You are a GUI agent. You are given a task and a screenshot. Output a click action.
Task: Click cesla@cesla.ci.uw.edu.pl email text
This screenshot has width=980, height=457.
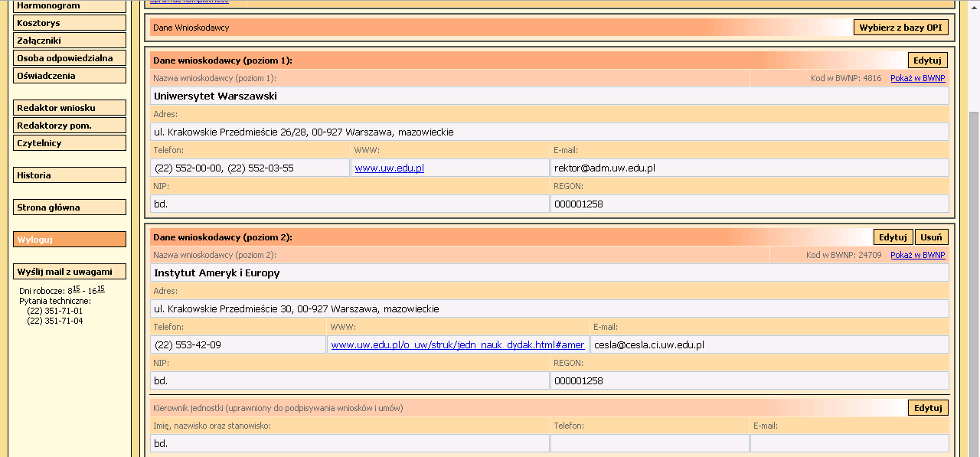tap(648, 344)
